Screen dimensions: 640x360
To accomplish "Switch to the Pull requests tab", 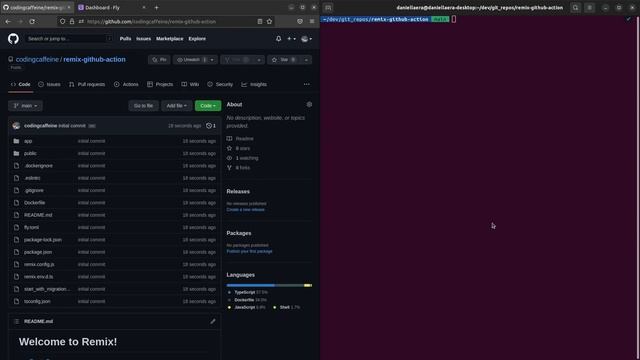I will 87,84.
